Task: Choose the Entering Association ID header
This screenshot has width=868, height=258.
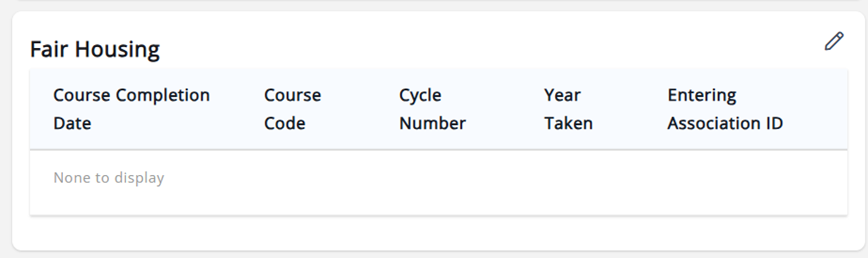Action: [725, 109]
